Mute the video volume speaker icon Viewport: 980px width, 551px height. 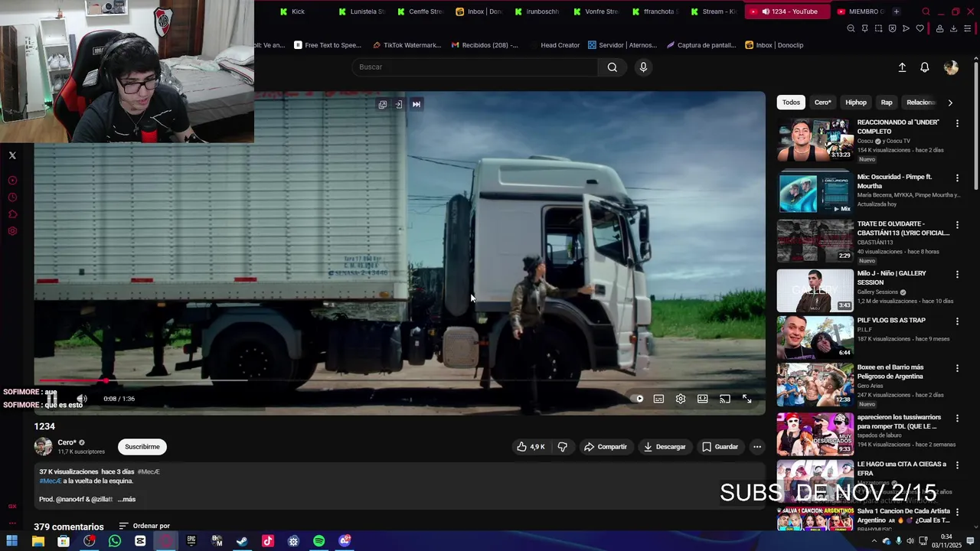[82, 399]
